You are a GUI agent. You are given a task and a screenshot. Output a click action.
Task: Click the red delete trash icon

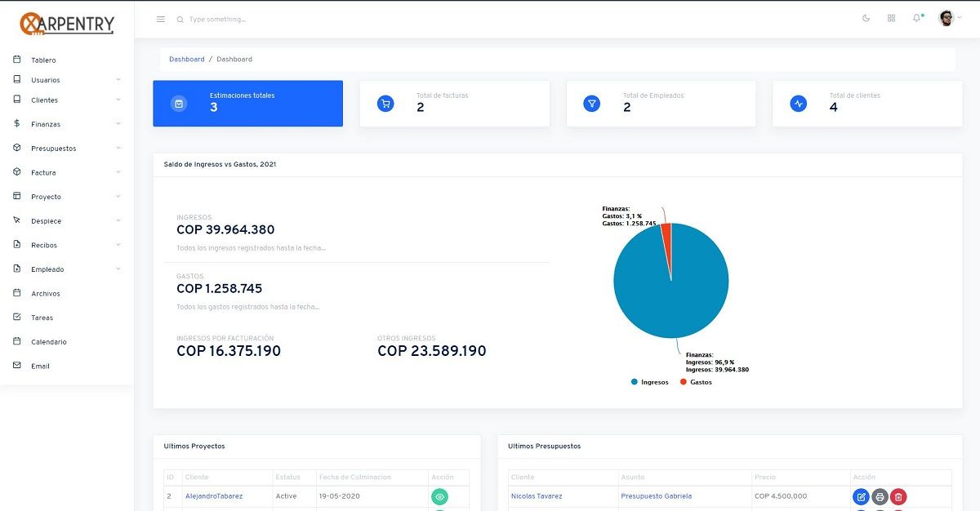tap(898, 496)
